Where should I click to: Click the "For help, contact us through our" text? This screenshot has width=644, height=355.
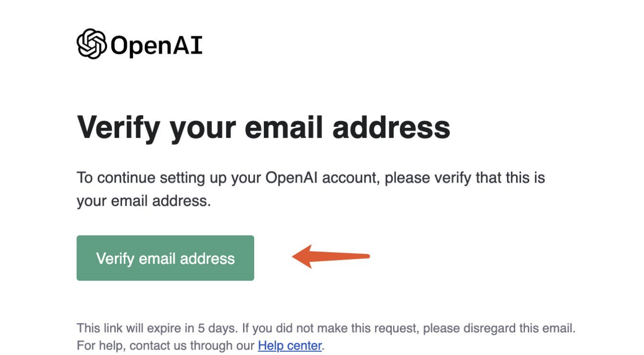tap(166, 346)
